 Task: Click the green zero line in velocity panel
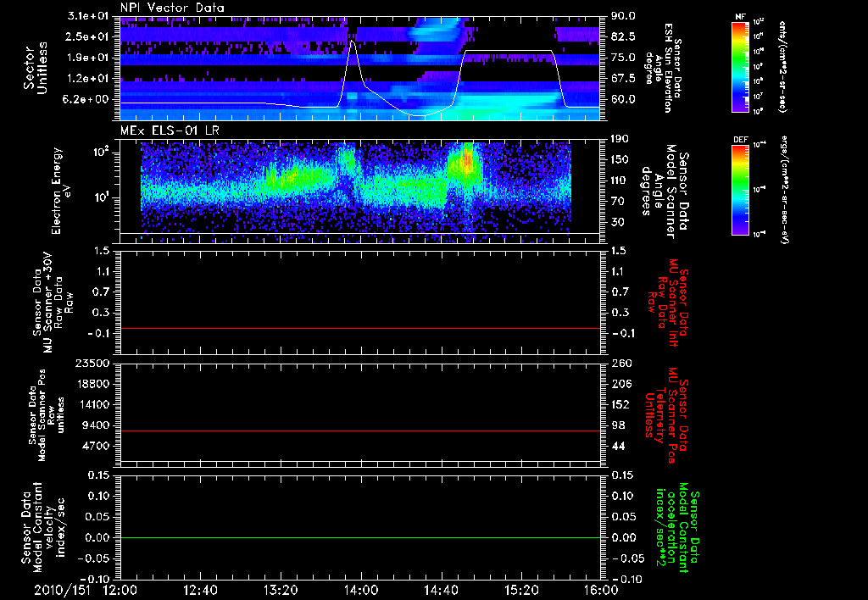click(x=359, y=537)
